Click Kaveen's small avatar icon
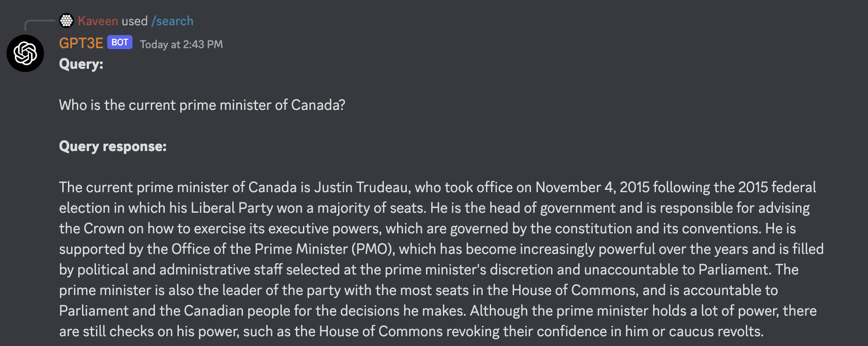The width and height of the screenshot is (868, 346). 66,21
